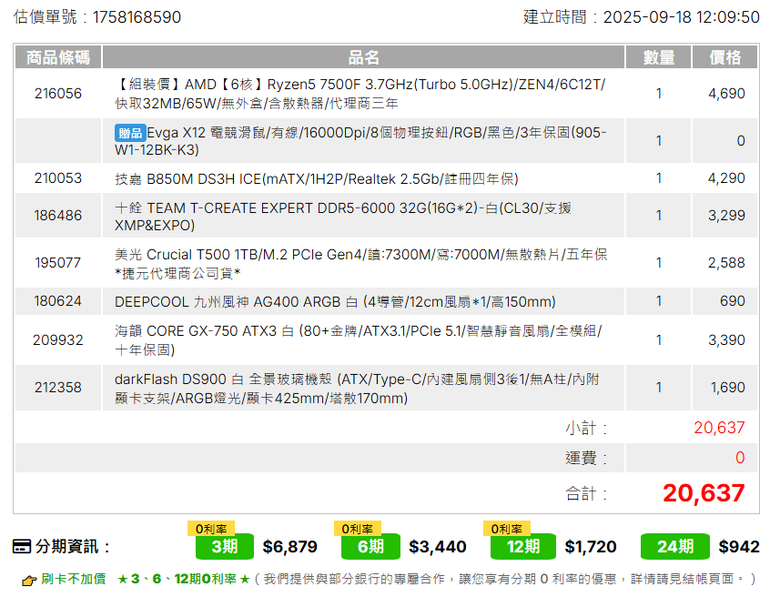Click the DEEPCOOL AG400 ARGB product name

pyautogui.click(x=335, y=302)
